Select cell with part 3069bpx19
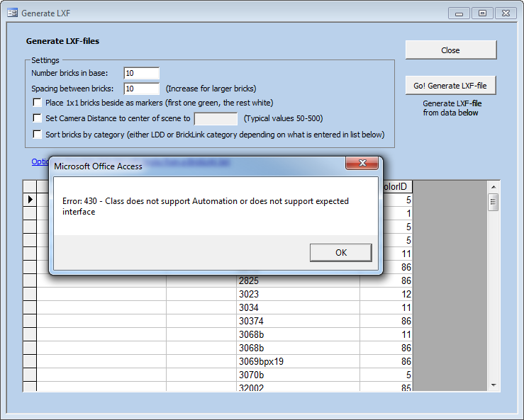The image size is (524, 420). coord(298,362)
